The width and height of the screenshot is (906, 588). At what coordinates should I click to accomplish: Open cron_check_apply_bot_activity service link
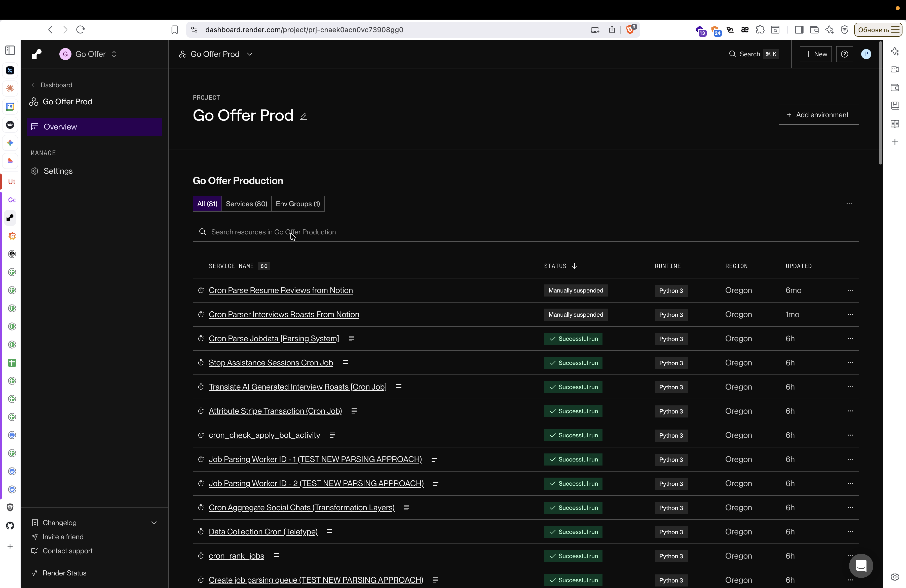265,435
